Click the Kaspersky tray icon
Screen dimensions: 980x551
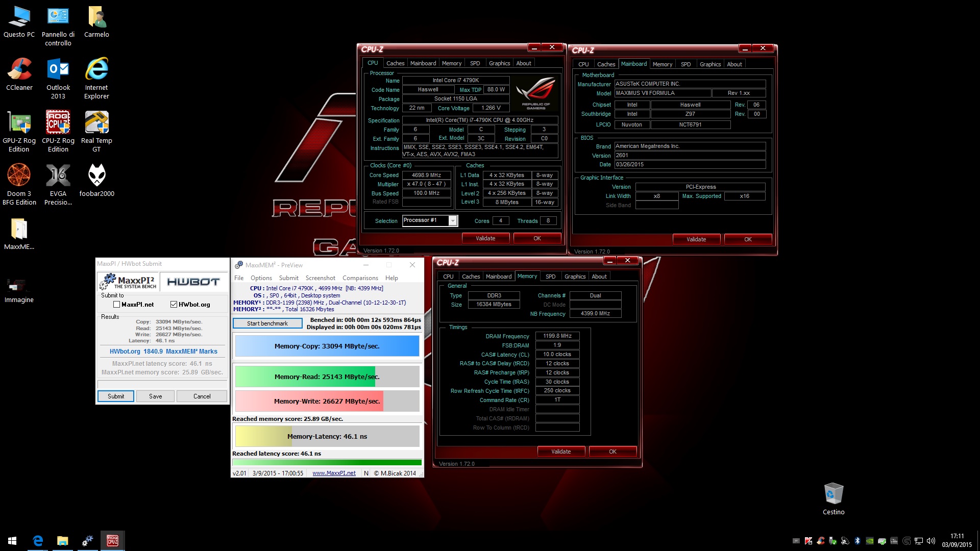(x=808, y=541)
